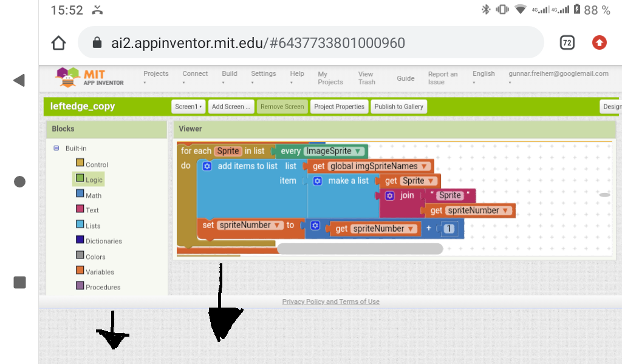The height and width of the screenshot is (364, 622).
Task: Open the every ImageSprite component dropdown
Action: (x=358, y=151)
